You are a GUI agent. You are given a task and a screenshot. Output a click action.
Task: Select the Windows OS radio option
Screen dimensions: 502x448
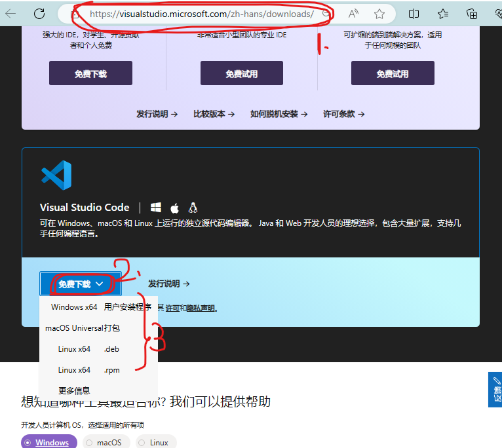(49, 442)
